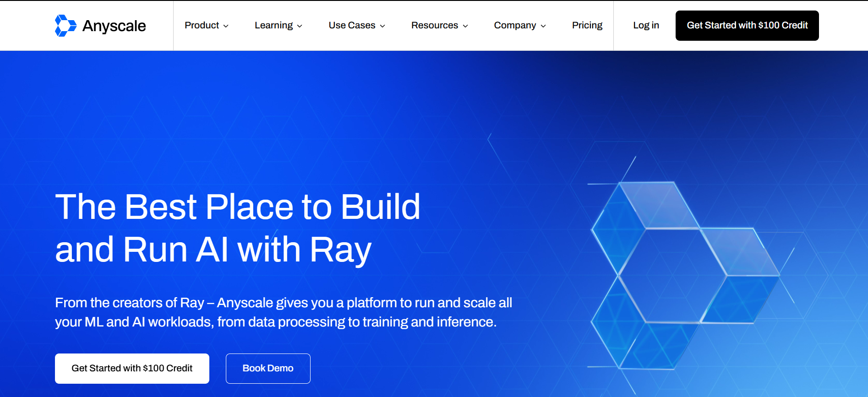
Task: Click the Anyscale wordmark text in header
Action: (x=114, y=26)
